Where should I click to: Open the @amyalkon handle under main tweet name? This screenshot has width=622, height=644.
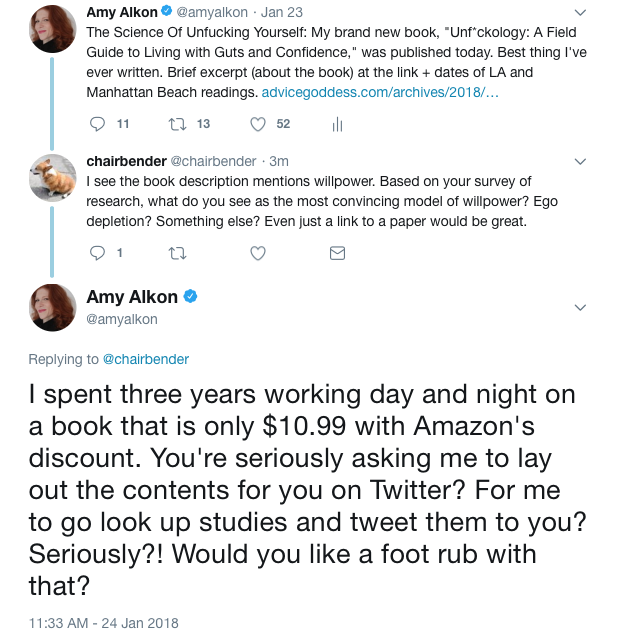point(122,319)
